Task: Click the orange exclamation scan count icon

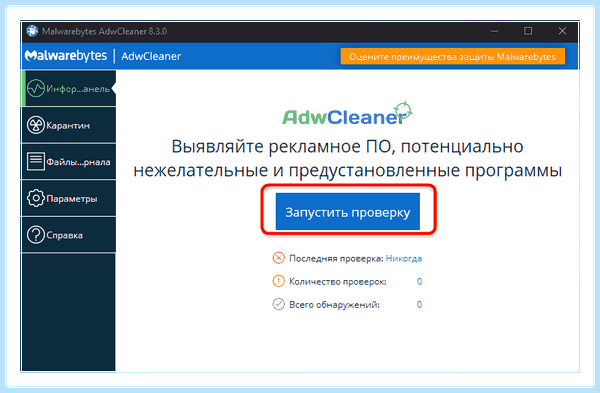Action: (279, 281)
